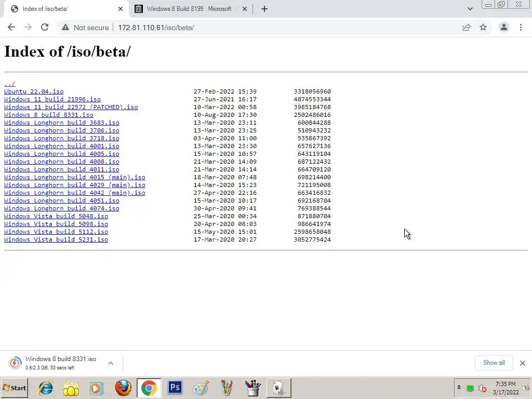The height and width of the screenshot is (399, 532).
Task: Close the Index of /iso/beta/ tab
Action: (120, 9)
